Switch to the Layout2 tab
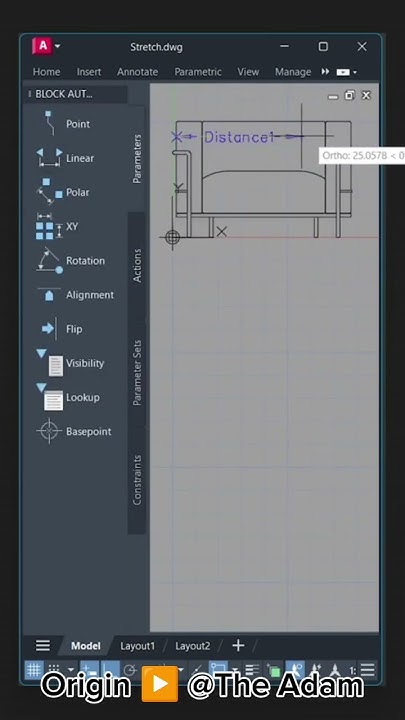 pyautogui.click(x=192, y=646)
